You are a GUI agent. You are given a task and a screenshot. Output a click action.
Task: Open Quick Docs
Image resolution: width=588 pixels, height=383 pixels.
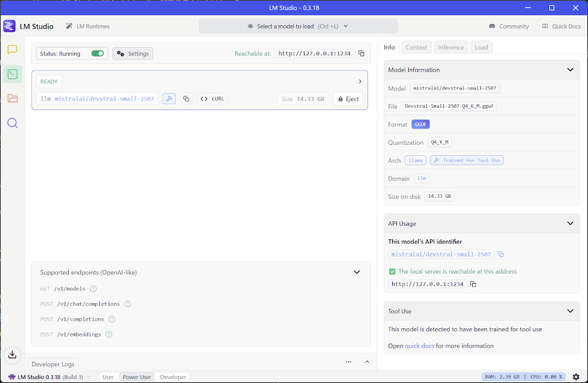click(x=561, y=26)
